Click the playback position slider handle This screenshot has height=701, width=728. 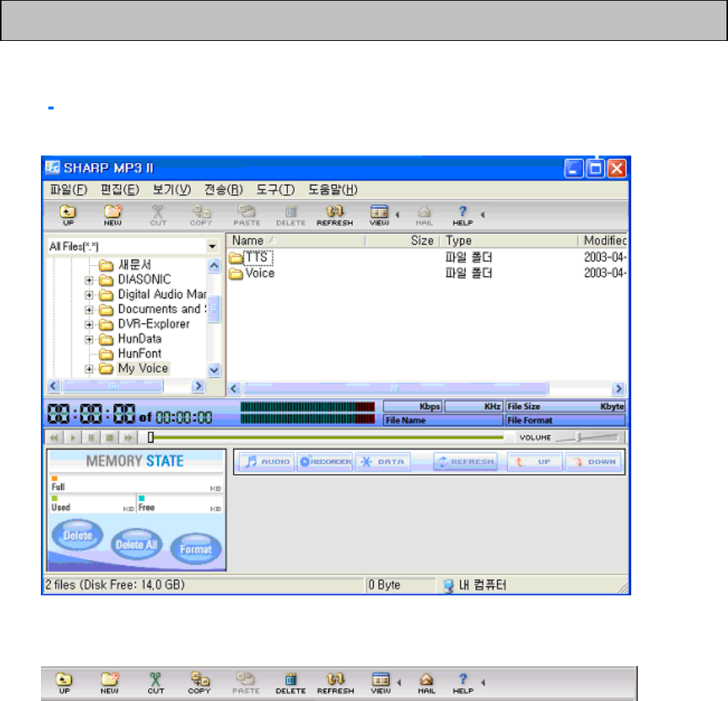[150, 438]
